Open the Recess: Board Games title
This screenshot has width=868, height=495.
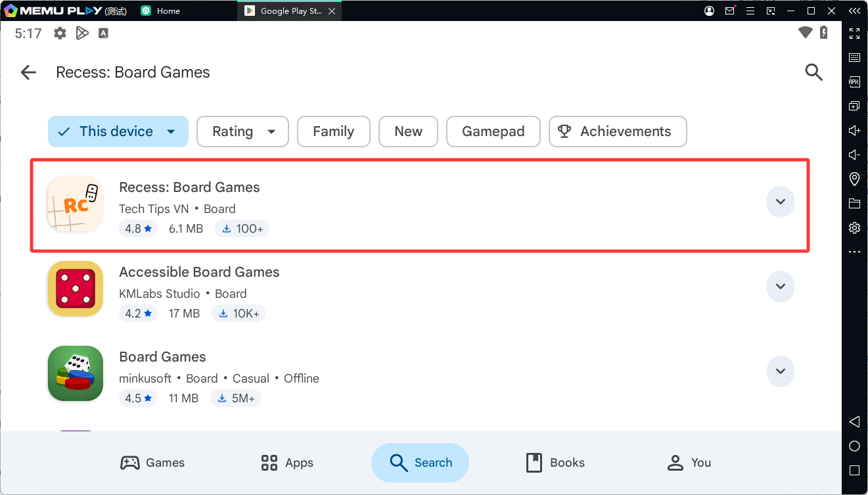tap(189, 187)
